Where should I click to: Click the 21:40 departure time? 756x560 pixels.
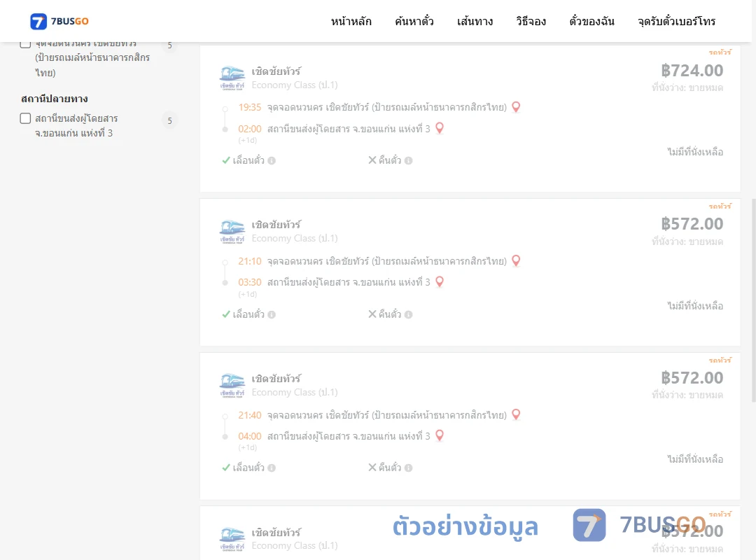click(250, 415)
